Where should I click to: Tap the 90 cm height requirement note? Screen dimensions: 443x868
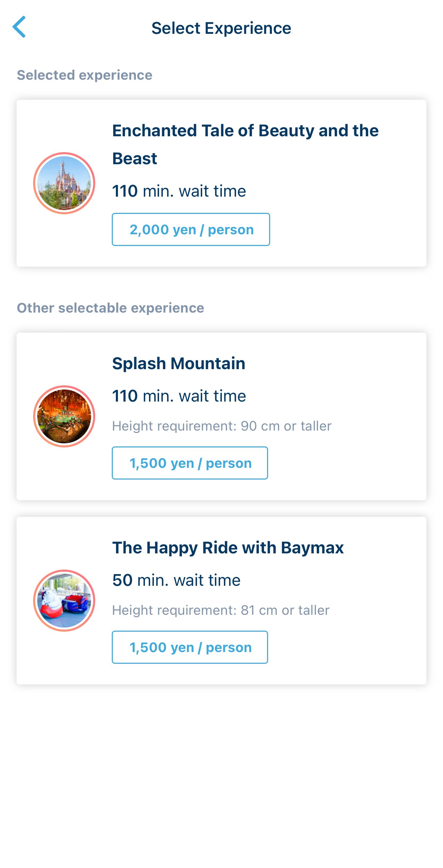click(x=221, y=426)
